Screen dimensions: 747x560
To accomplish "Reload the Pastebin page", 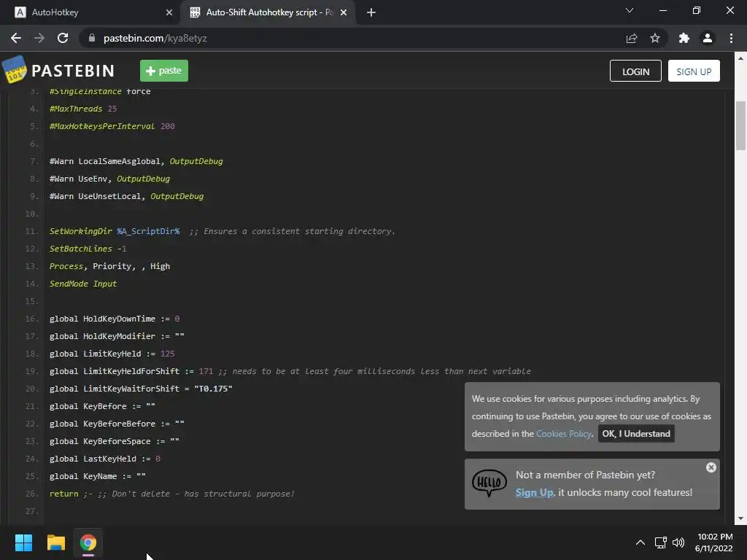I will pyautogui.click(x=63, y=38).
